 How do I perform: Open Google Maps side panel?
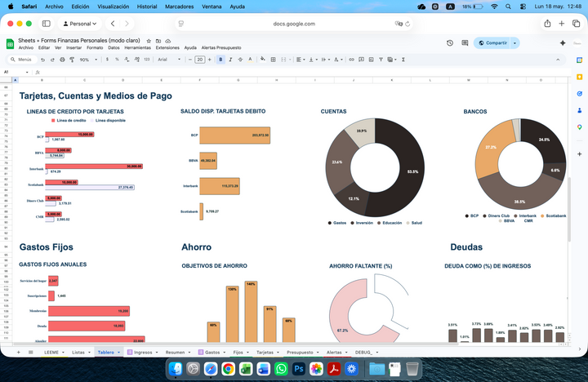(579, 127)
